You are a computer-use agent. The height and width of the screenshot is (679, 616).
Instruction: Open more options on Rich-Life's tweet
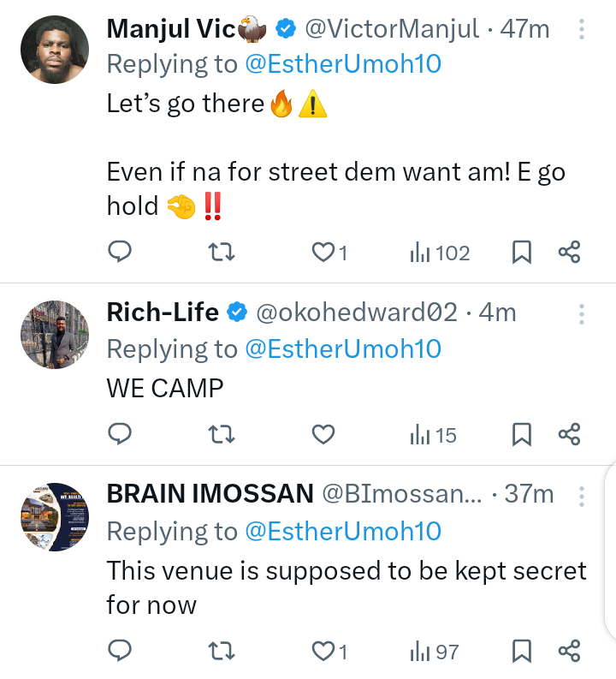(582, 313)
